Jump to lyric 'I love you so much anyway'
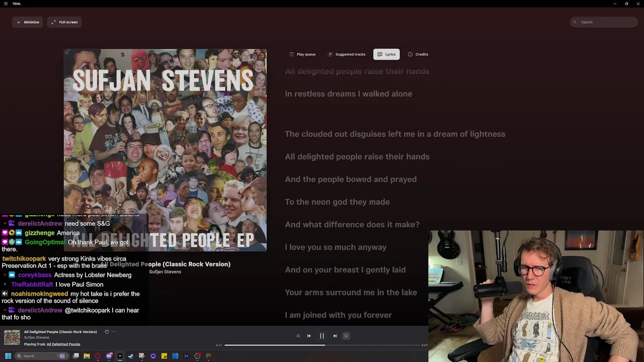This screenshot has height=362, width=644. click(x=336, y=247)
